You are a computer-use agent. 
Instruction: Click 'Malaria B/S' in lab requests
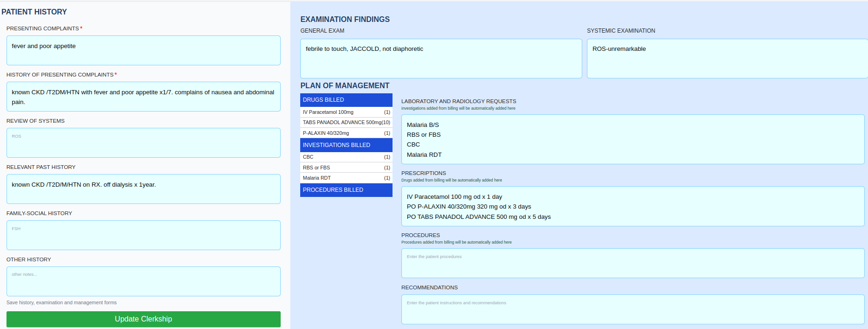(423, 125)
